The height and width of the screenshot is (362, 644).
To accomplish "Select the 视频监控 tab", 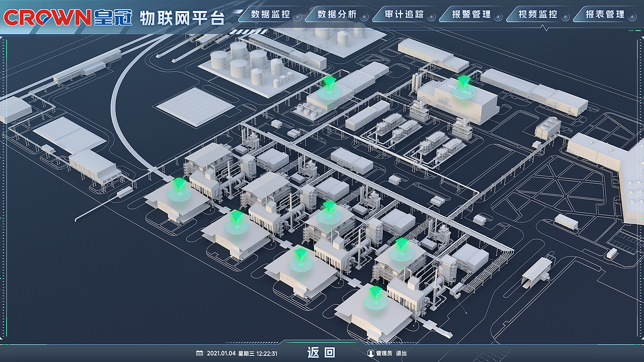I will point(537,15).
